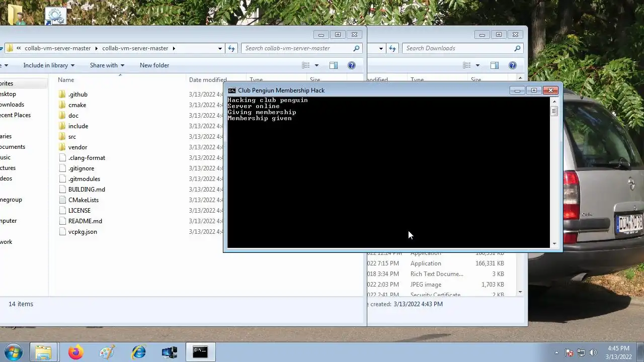Select the vendor folder

[x=77, y=147]
